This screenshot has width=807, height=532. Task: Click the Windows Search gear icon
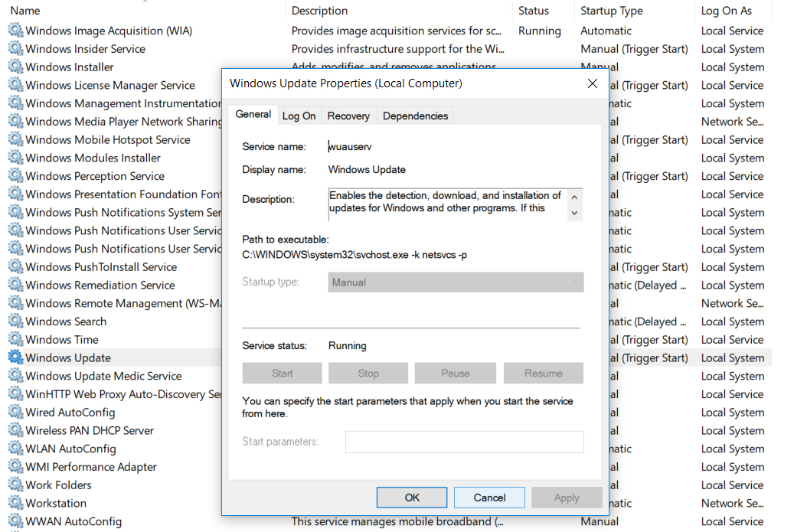pos(16,321)
